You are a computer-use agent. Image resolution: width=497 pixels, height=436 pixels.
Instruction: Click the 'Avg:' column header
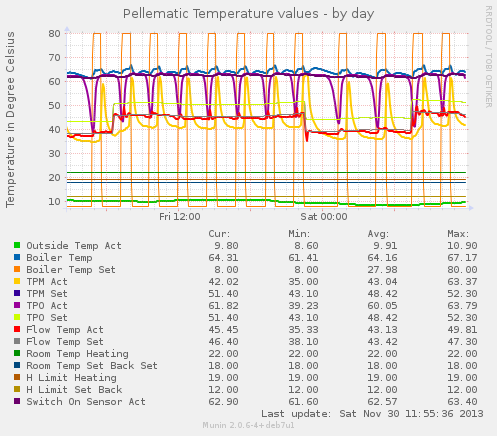[x=378, y=234]
